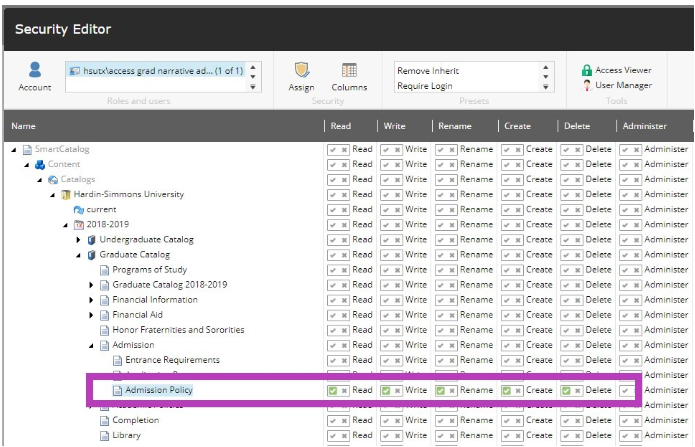
Task: Click the Honor Fraternities and Sororities page icon
Action: (105, 330)
